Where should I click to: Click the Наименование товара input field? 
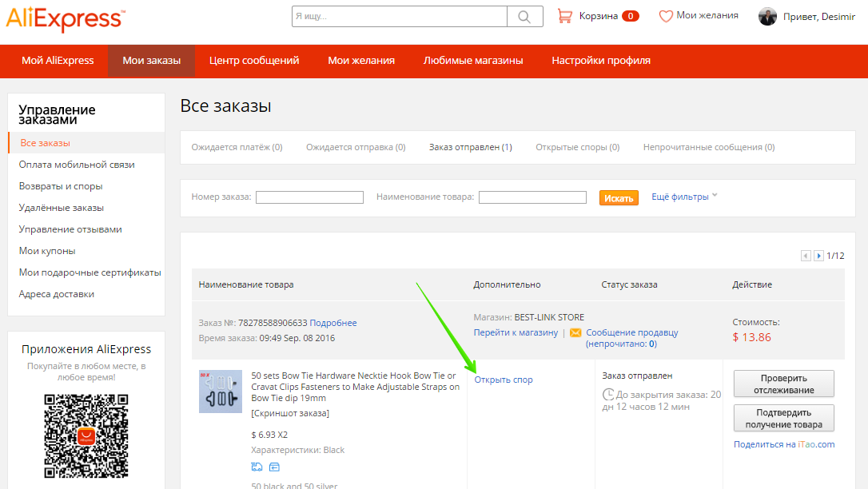coord(532,197)
